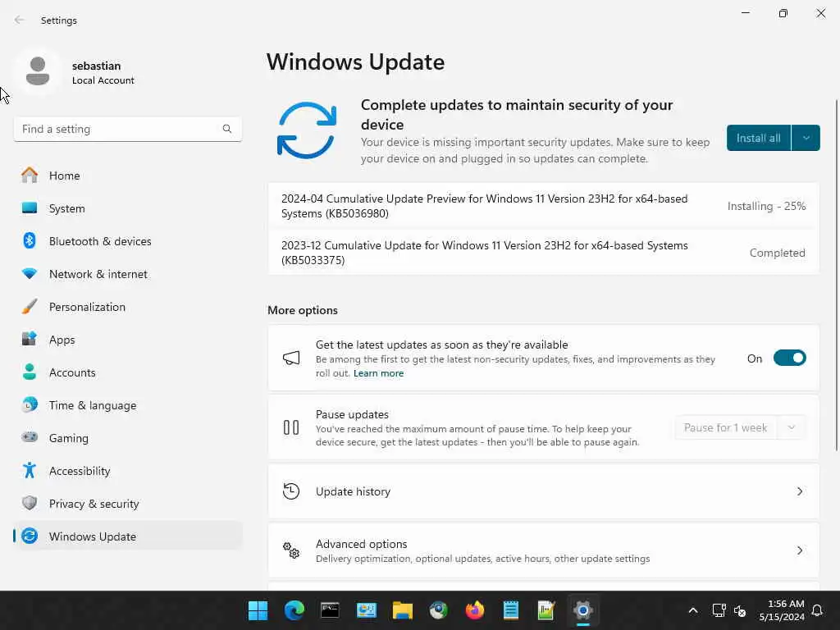Click the Personalization paintbrush icon
The height and width of the screenshot is (630, 840).
[x=30, y=307]
